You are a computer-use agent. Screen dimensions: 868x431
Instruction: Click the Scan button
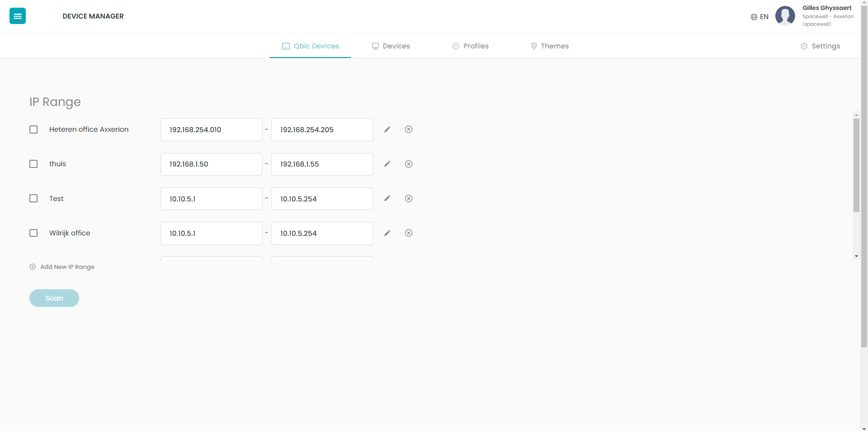tap(54, 298)
